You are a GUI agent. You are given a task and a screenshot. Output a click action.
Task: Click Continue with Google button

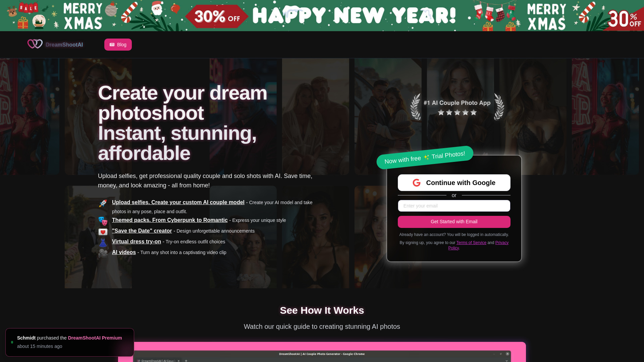click(454, 183)
